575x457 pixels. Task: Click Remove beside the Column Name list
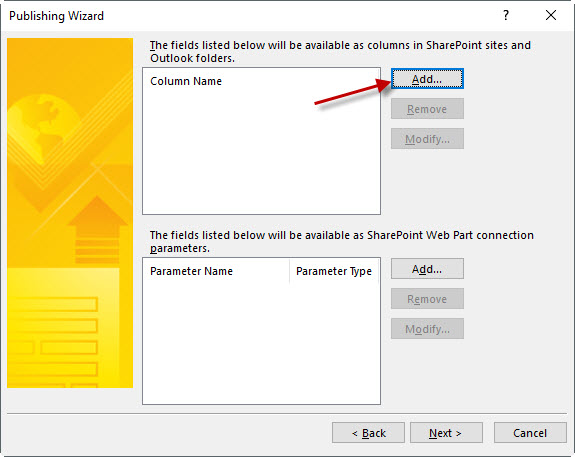click(427, 109)
